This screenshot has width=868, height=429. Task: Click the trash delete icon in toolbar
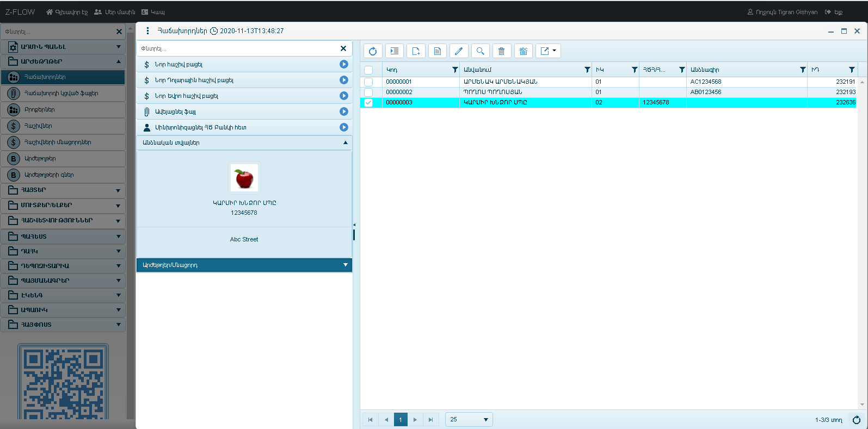(x=502, y=51)
